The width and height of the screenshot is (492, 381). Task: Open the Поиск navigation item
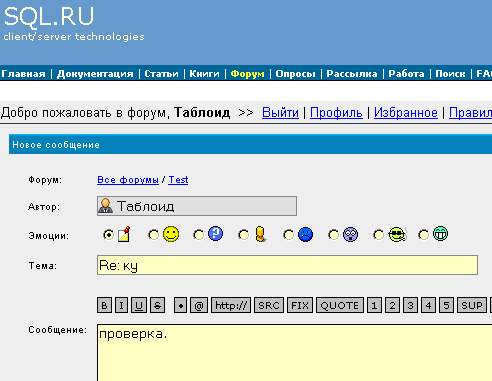coord(450,74)
